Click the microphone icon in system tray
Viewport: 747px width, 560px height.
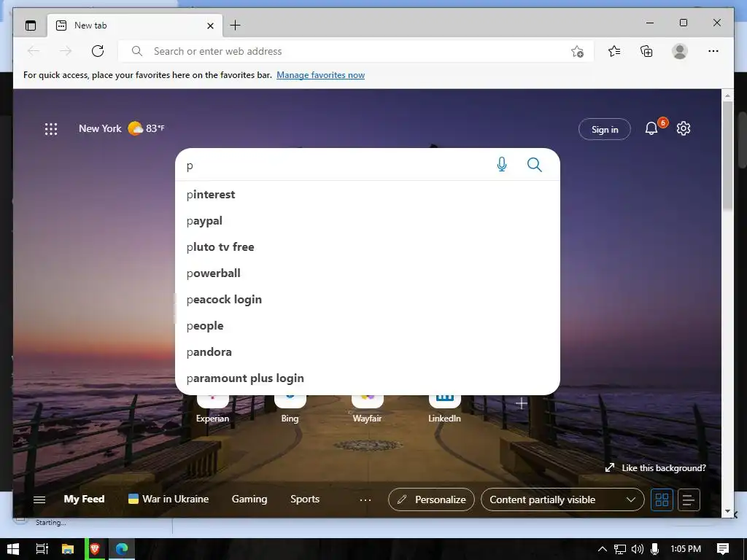point(654,549)
